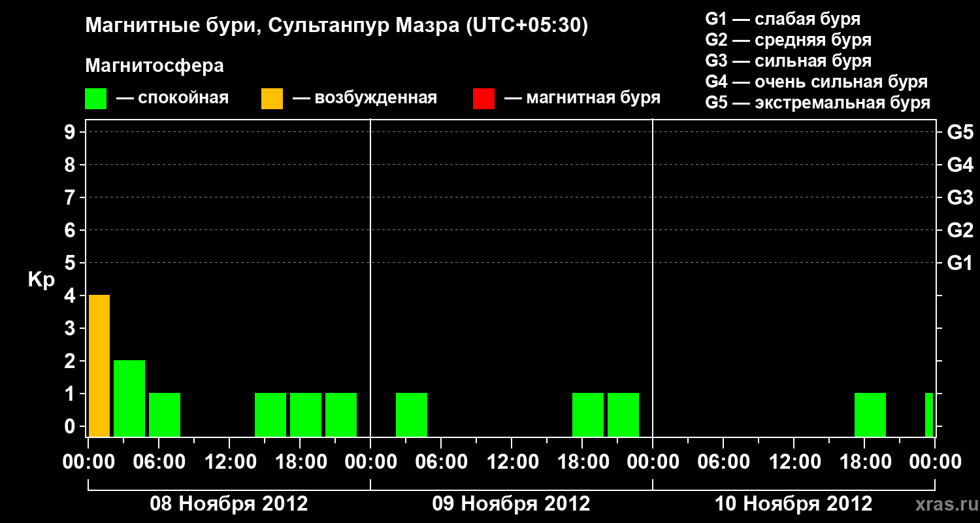The width and height of the screenshot is (980, 523).
Task: Select the orange Kp 4 bar
Action: [x=99, y=365]
